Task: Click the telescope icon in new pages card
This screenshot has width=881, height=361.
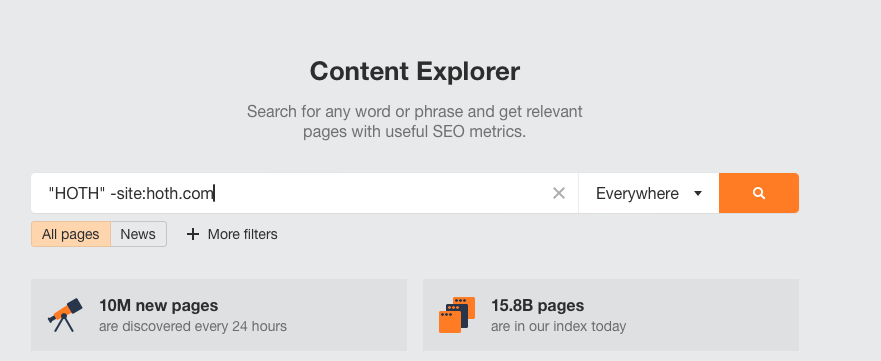Action: tap(65, 315)
